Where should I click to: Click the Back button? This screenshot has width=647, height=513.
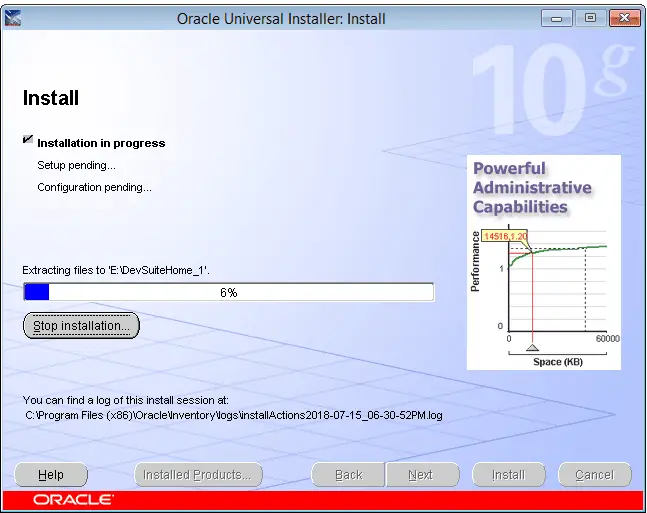point(348,475)
